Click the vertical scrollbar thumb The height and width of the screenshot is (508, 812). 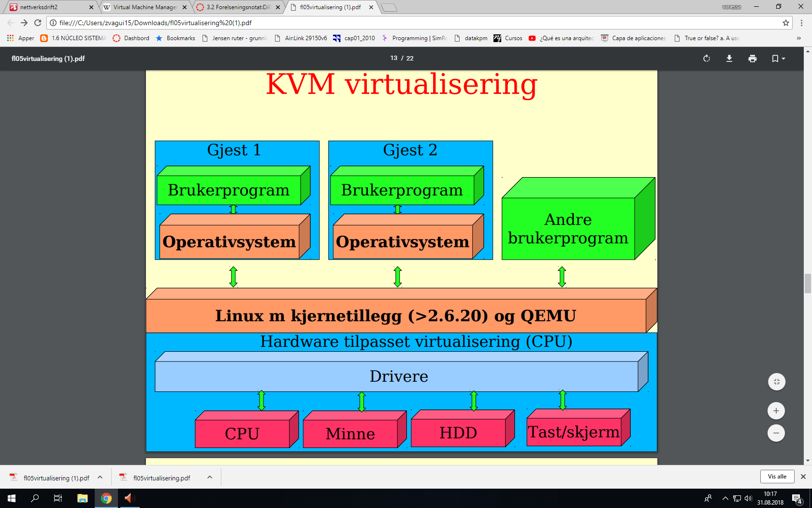pyautogui.click(x=808, y=284)
